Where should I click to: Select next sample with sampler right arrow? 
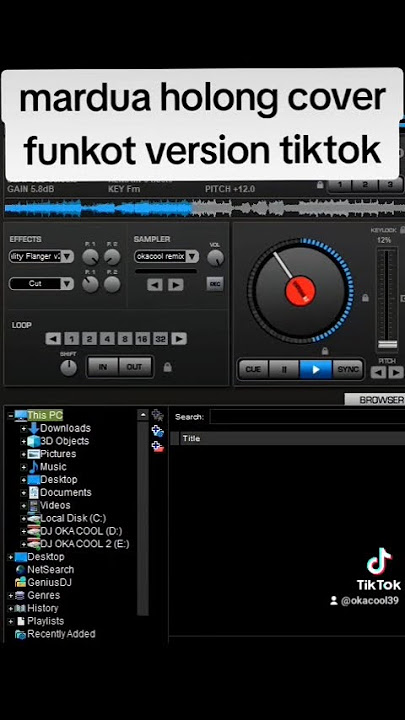(x=176, y=285)
